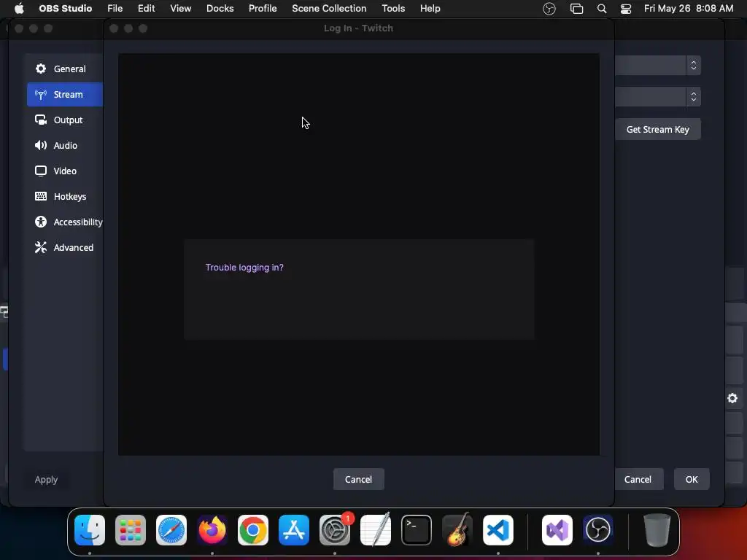
Task: Open the Apple menu
Action: (19, 9)
